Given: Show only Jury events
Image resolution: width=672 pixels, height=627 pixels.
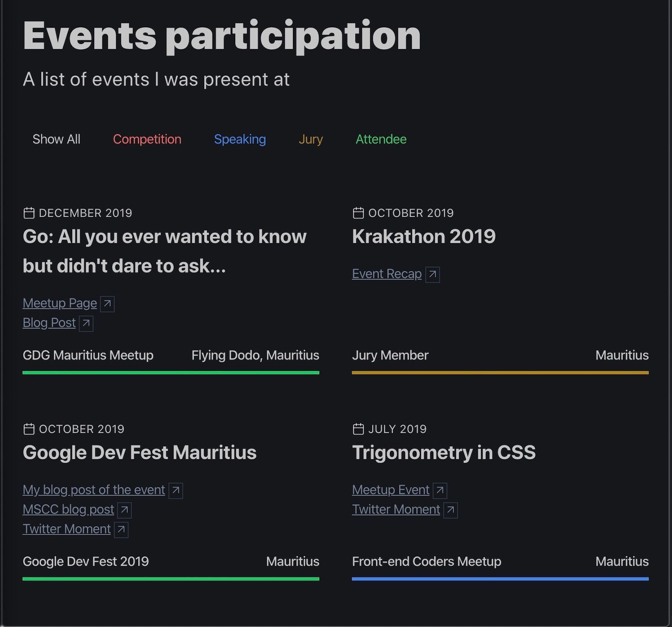Looking at the screenshot, I should click(x=310, y=139).
